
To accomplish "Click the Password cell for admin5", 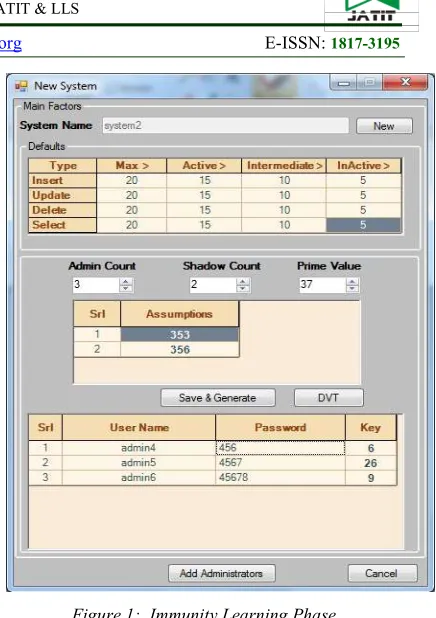I will 280,463.
